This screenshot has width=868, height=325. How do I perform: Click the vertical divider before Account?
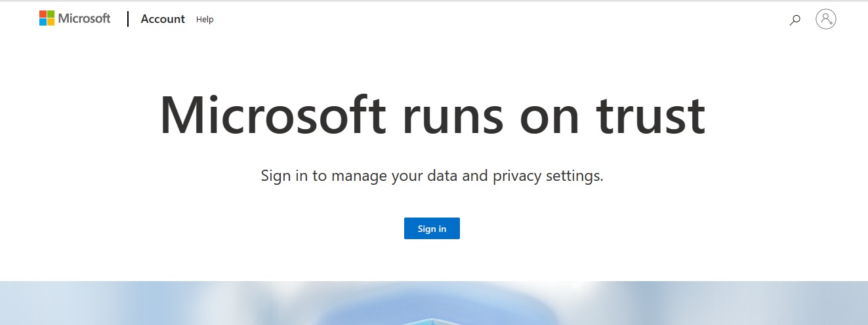point(128,19)
